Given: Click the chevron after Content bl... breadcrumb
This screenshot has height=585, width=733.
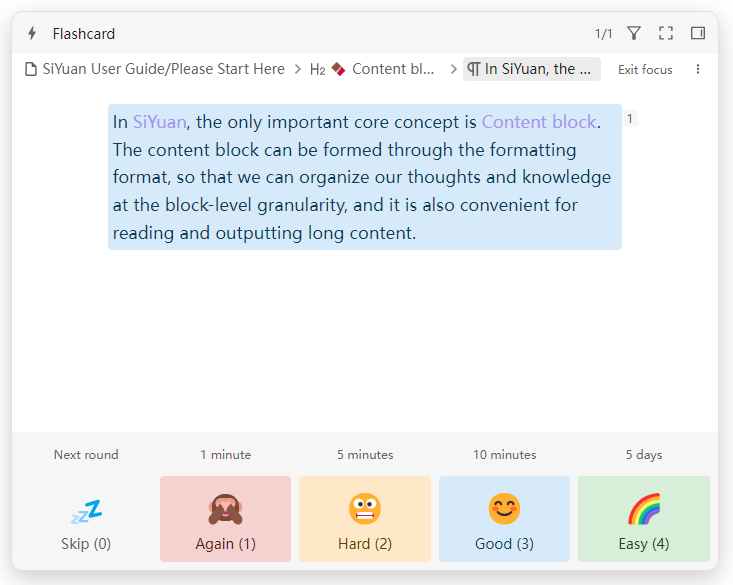Looking at the screenshot, I should point(453,70).
